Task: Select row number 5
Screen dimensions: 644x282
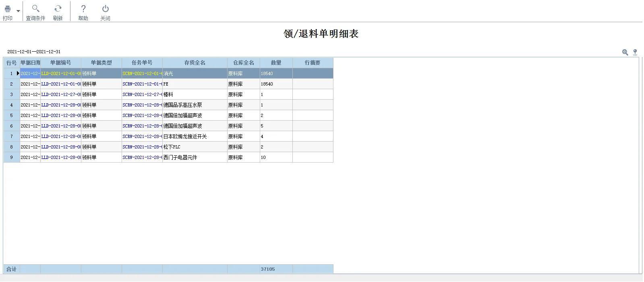Action: [12, 115]
